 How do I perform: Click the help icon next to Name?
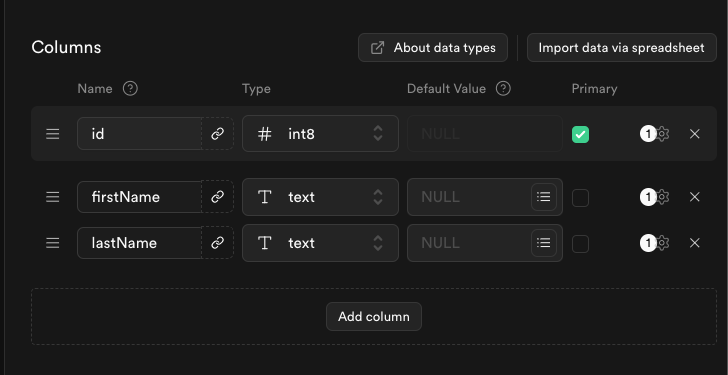tap(130, 88)
